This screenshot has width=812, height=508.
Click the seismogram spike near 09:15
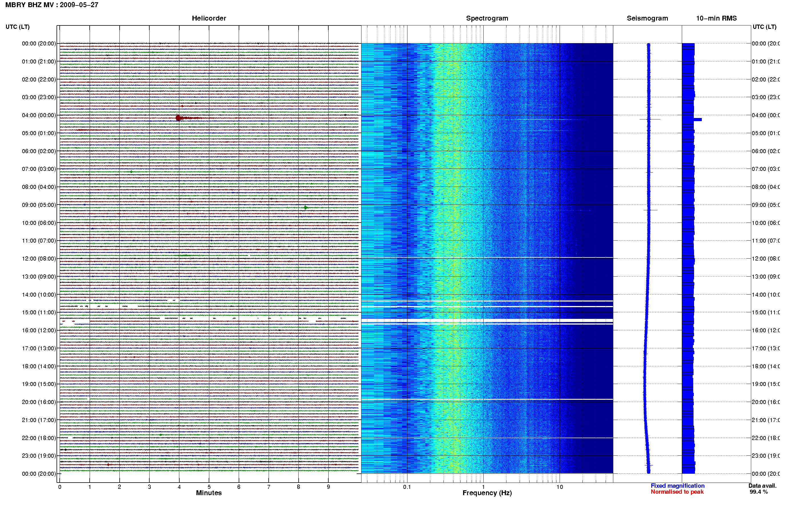650,210
